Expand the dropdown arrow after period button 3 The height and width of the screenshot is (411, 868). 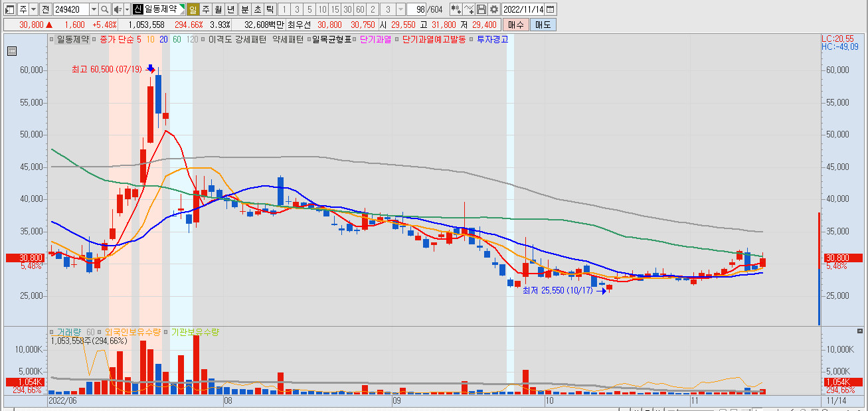pyautogui.click(x=400, y=9)
